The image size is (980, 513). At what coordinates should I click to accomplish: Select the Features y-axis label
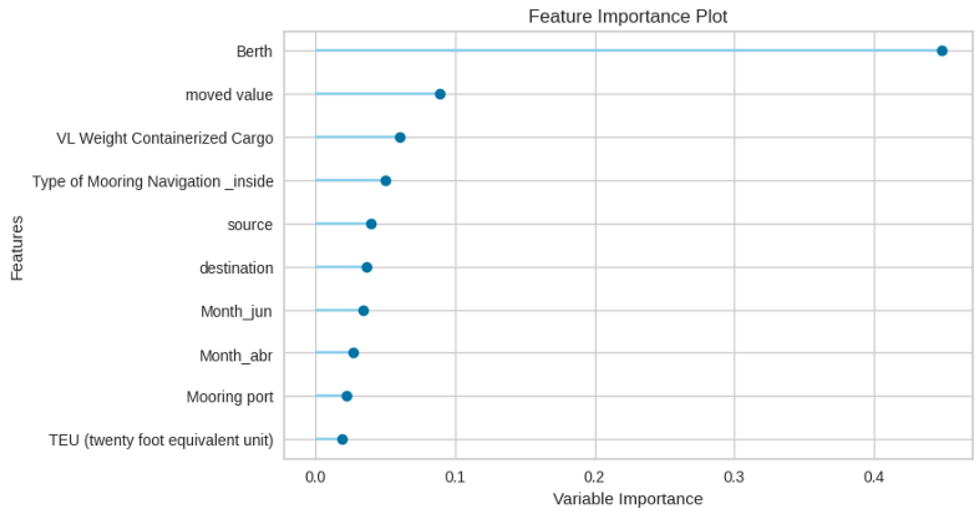click(17, 248)
